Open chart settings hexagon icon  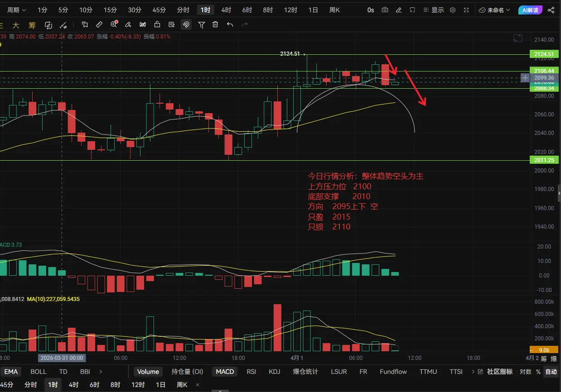click(453, 10)
